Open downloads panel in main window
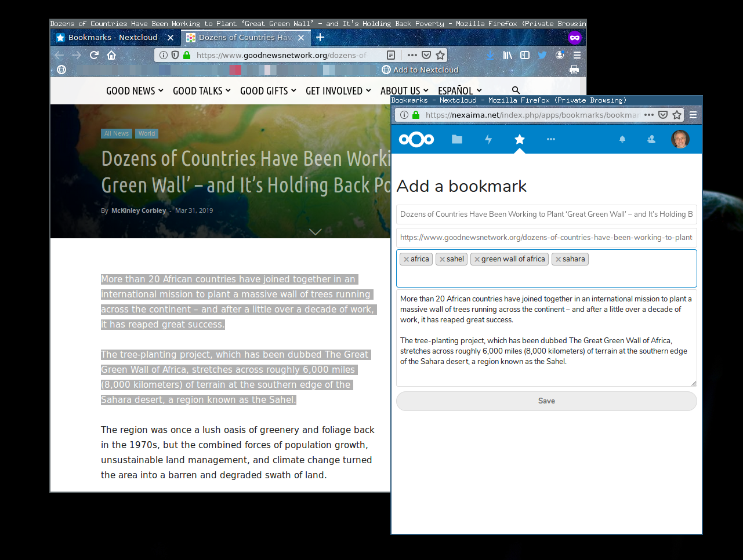743x560 pixels. pyautogui.click(x=490, y=55)
